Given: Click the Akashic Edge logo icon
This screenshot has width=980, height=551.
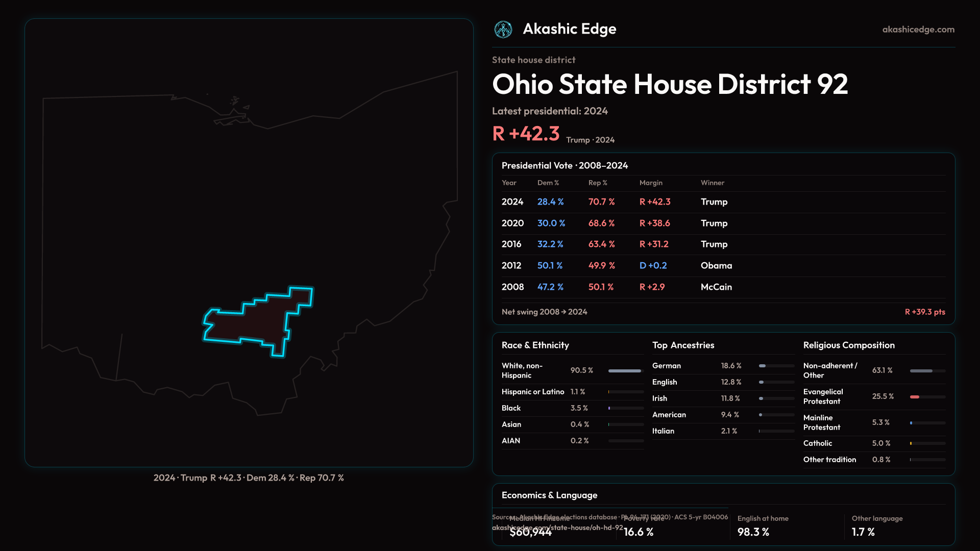Looking at the screenshot, I should tap(503, 30).
